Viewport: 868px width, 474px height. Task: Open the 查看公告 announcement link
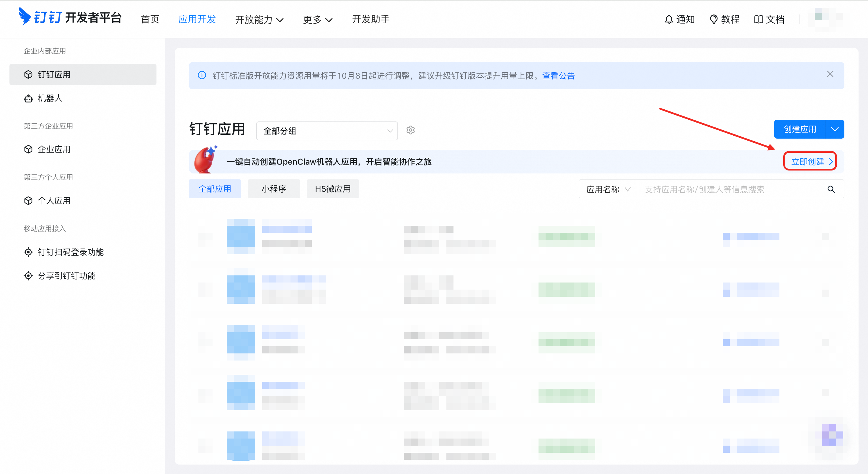(x=558, y=76)
